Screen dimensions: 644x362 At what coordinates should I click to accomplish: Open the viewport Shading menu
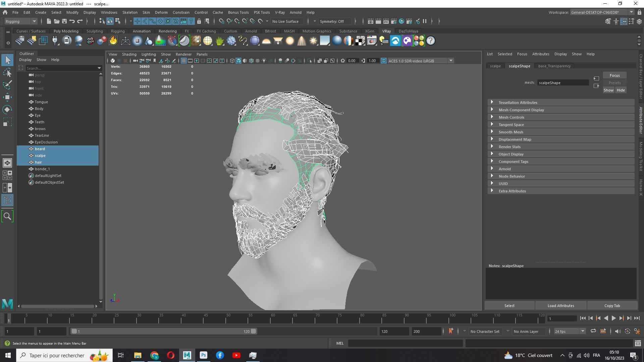coord(129,54)
